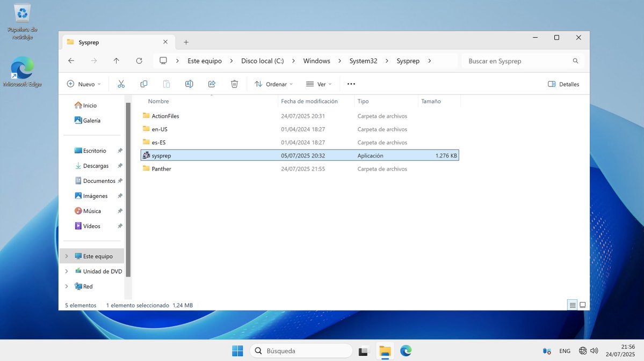Open the Ordenar dropdown
The height and width of the screenshot is (361, 644).
(x=273, y=84)
